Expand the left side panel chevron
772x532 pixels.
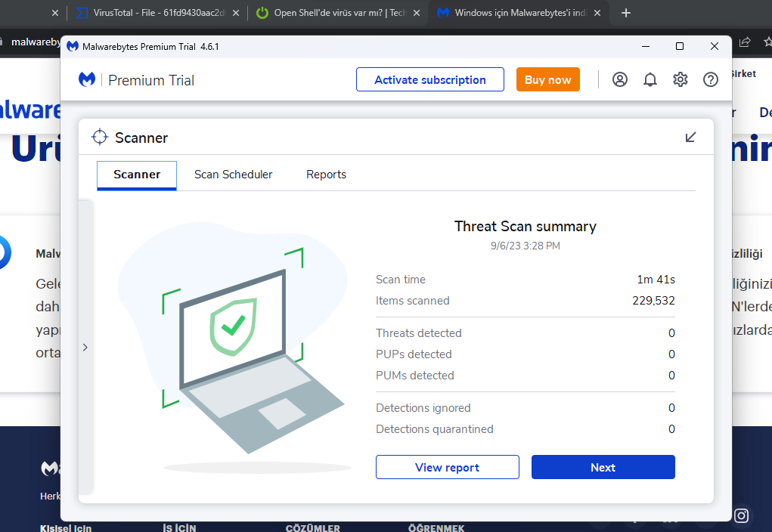coord(85,348)
